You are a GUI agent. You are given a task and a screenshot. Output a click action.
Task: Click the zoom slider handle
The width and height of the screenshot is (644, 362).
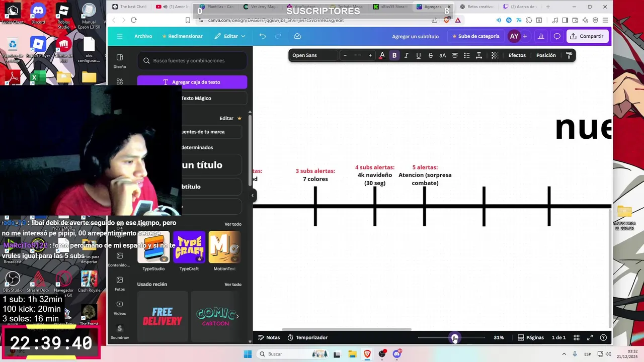(455, 337)
